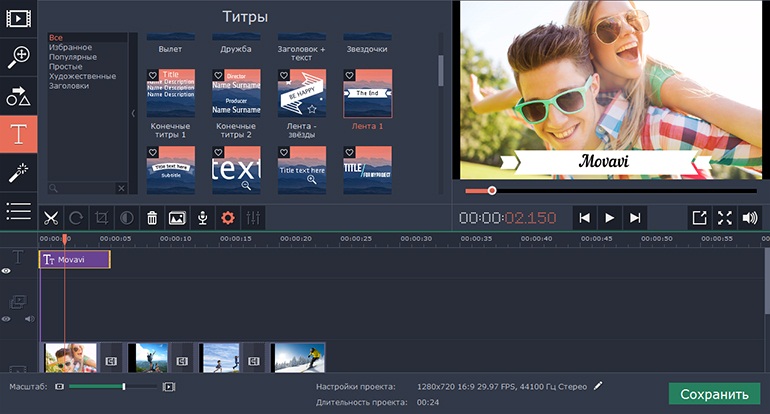Skip to next frame button

coord(635,218)
